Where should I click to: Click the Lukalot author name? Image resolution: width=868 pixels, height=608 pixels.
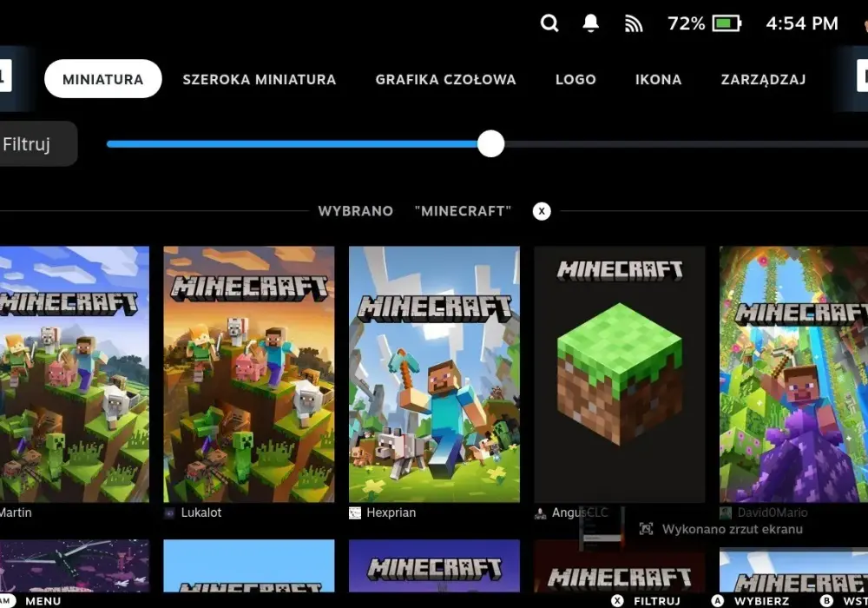coord(201,512)
